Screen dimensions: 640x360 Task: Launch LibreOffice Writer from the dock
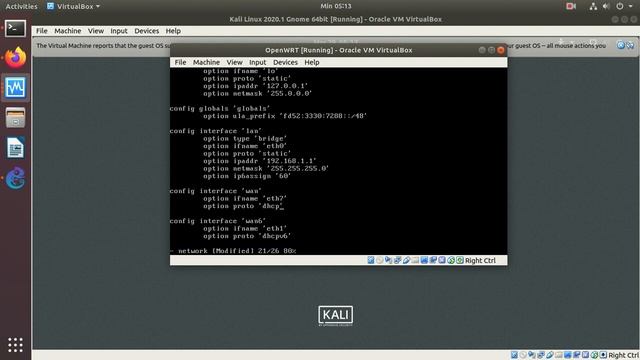(15, 148)
